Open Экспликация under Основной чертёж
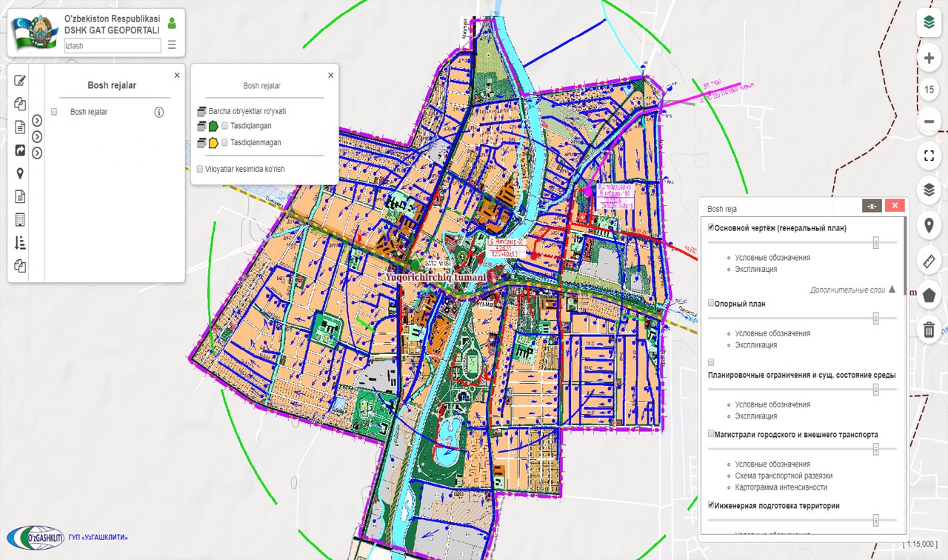The width and height of the screenshot is (948, 560). tap(756, 269)
